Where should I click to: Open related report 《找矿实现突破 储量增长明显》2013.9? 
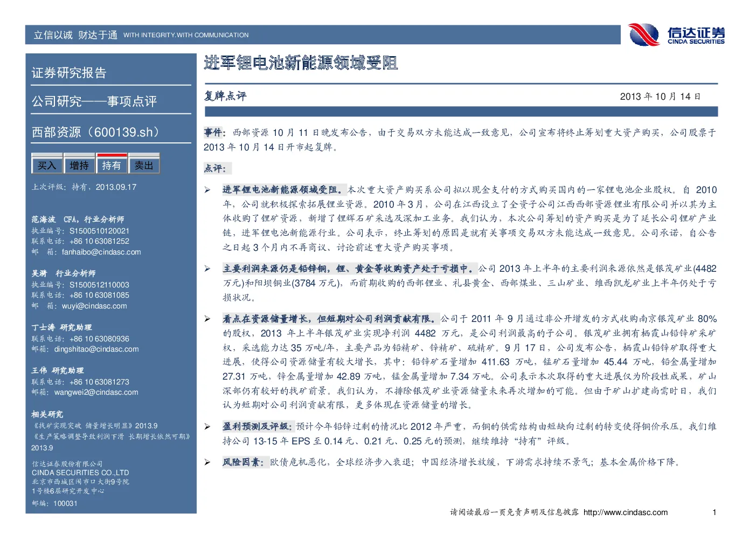point(95,426)
